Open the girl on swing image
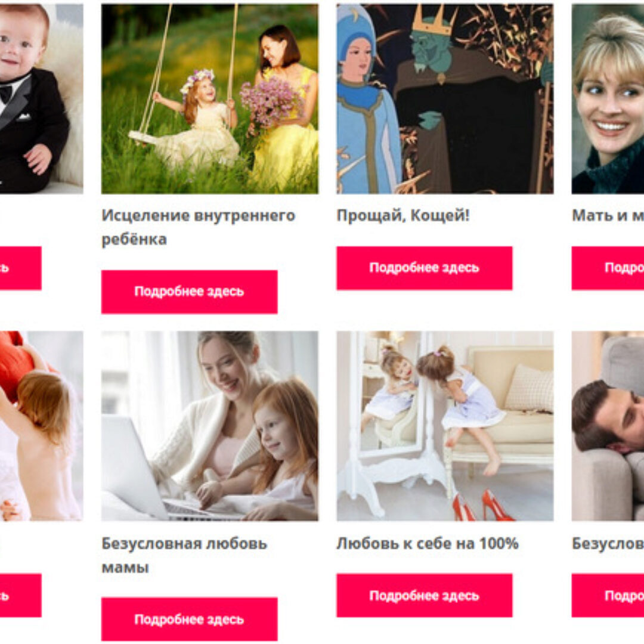The image size is (644, 644). coord(210,98)
